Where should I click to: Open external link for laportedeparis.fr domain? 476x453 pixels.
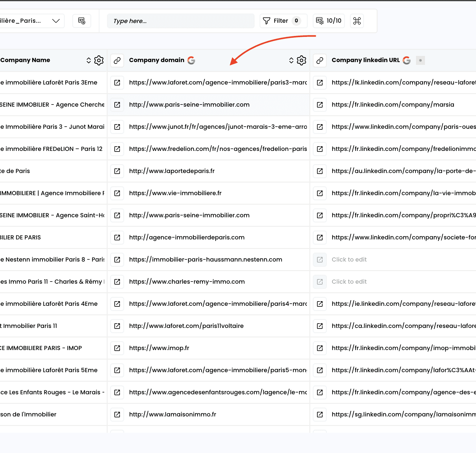[117, 171]
